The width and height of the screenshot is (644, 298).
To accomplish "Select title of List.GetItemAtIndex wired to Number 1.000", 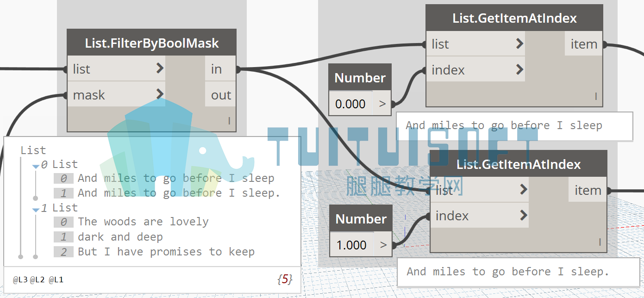I will coord(519,164).
